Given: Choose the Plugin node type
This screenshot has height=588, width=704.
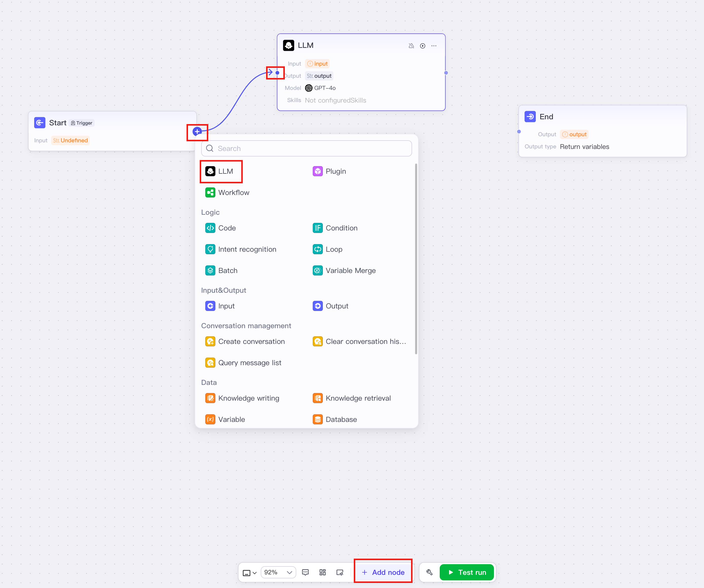Looking at the screenshot, I should click(x=329, y=171).
